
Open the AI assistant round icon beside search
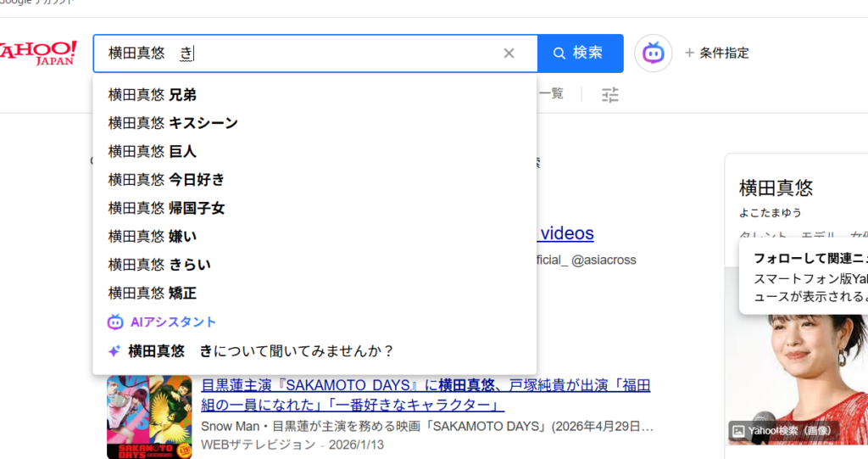tap(653, 53)
